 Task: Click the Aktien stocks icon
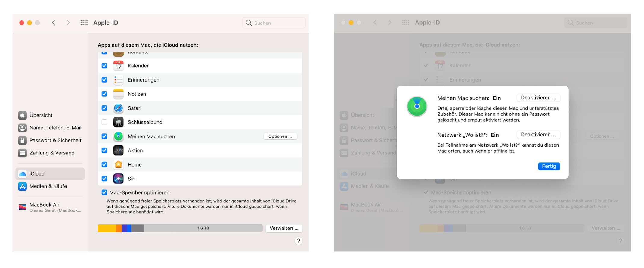pos(119,151)
